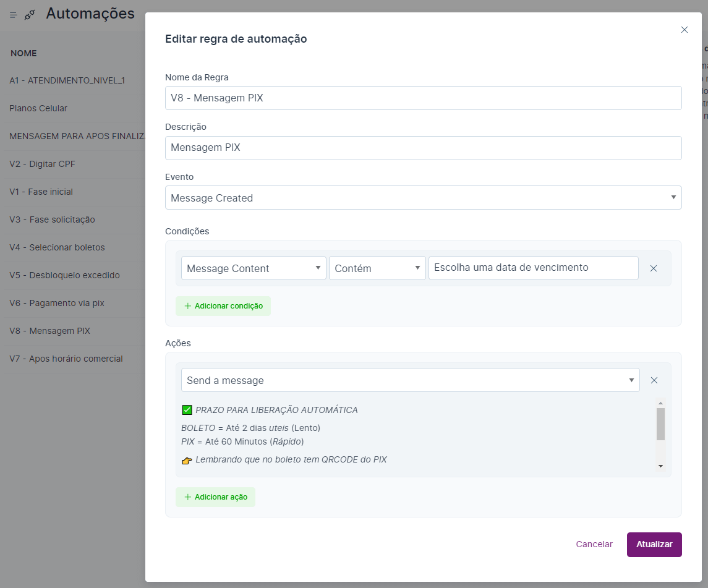Delete the Send a message action
The width and height of the screenshot is (708, 588).
(654, 380)
